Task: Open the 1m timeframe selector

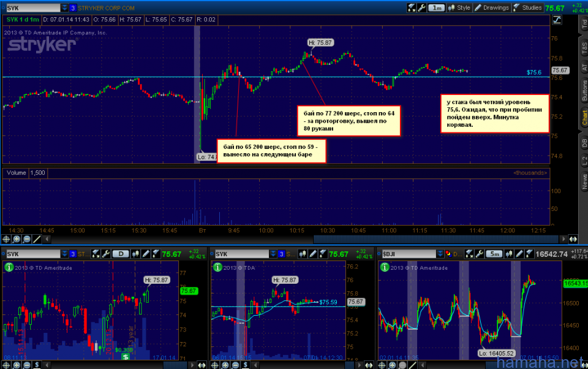Action: coord(436,8)
